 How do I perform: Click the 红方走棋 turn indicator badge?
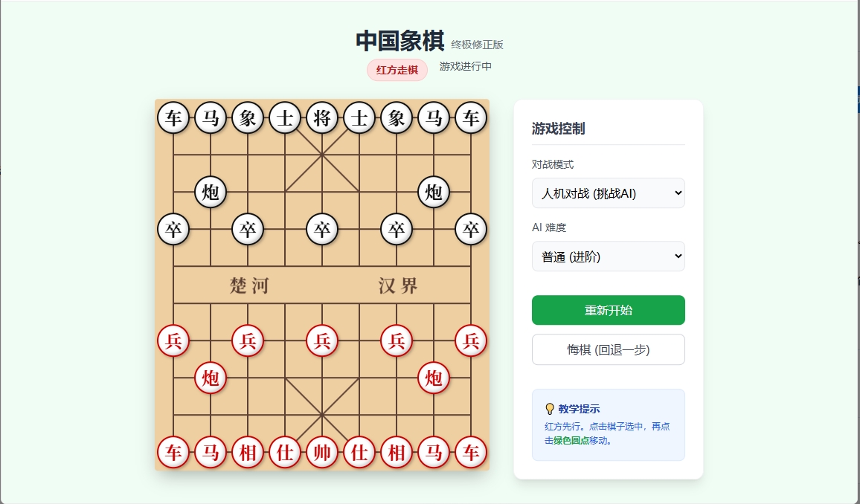(x=397, y=69)
